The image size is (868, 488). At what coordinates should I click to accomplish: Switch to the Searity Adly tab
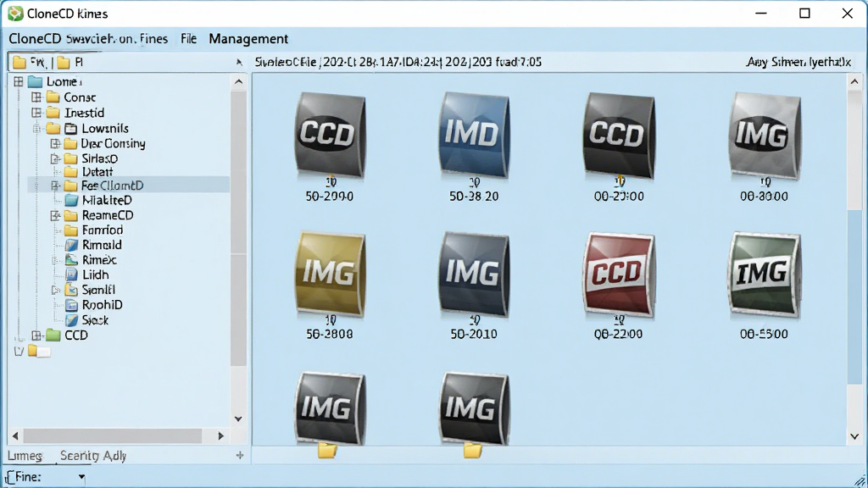(93, 456)
